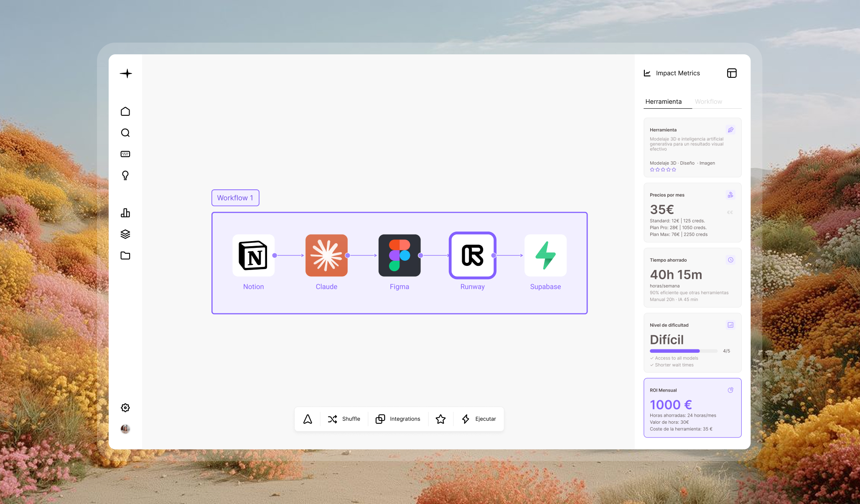860x504 pixels.
Task: Go to Home in the sidebar
Action: pyautogui.click(x=125, y=112)
